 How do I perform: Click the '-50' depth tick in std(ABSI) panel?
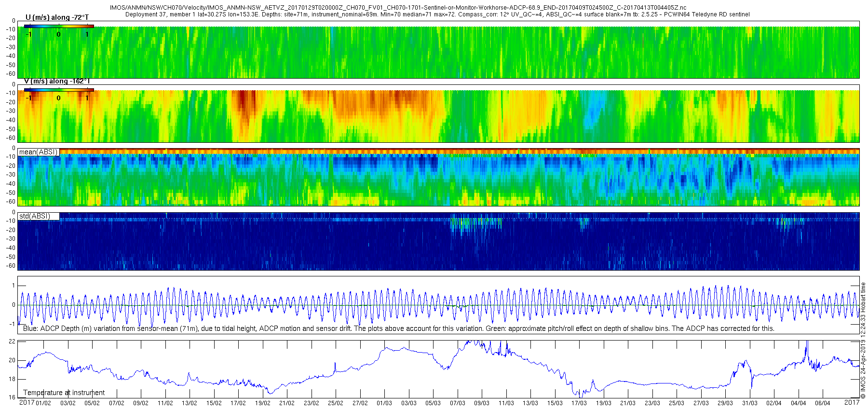pyautogui.click(x=11, y=257)
